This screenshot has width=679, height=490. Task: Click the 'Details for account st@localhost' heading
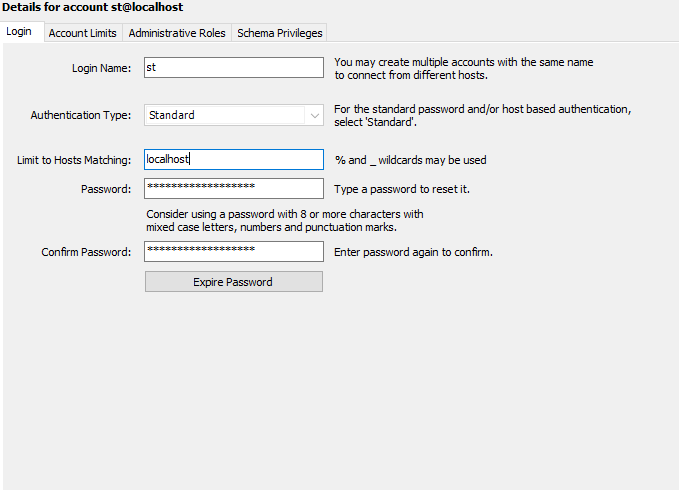click(93, 8)
